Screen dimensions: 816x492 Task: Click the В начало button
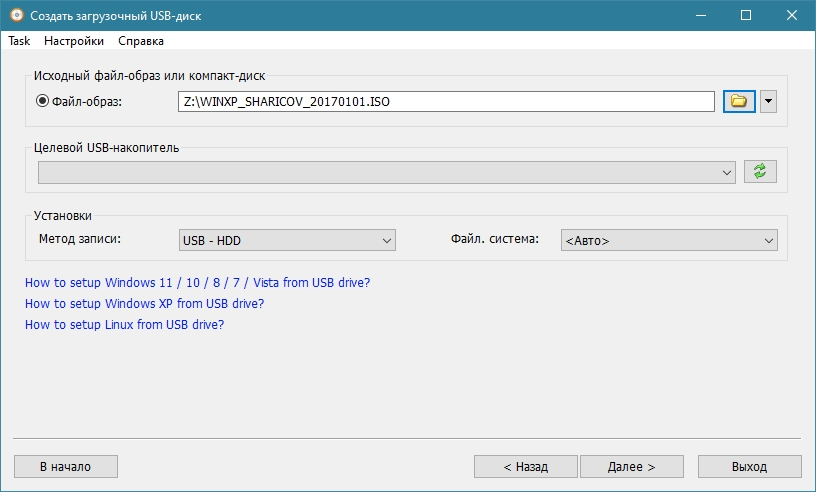(65, 466)
